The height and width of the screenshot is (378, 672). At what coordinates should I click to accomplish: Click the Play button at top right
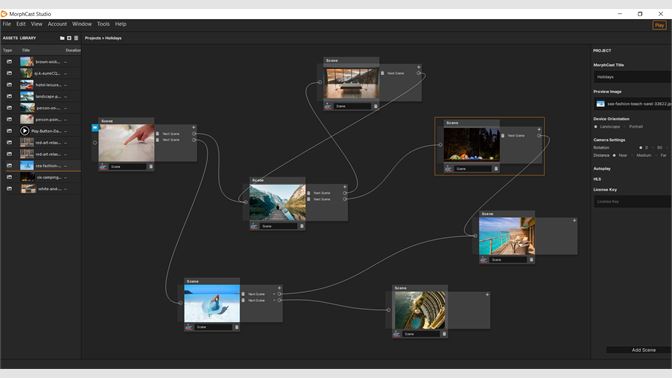point(659,25)
